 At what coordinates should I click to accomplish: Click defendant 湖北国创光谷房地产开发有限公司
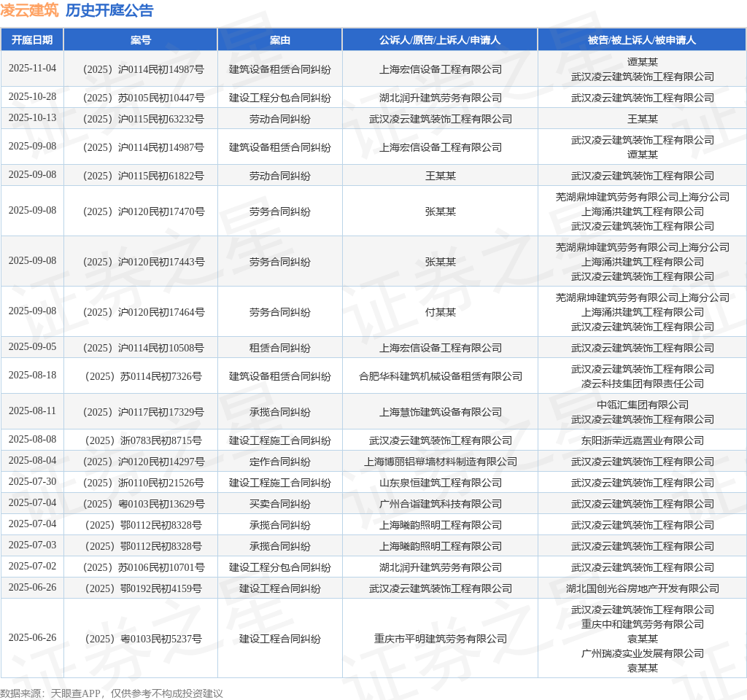(x=642, y=588)
